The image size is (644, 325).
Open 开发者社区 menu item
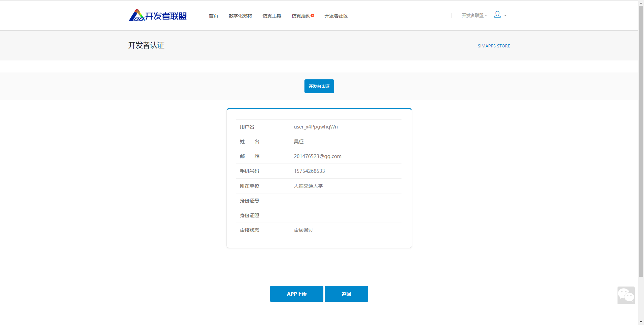point(336,16)
